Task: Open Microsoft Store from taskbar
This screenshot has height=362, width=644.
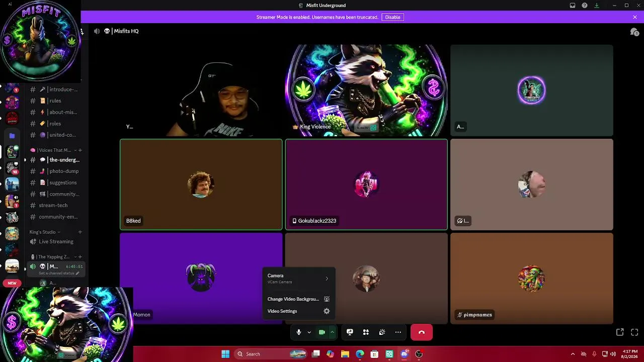Action: click(x=374, y=354)
